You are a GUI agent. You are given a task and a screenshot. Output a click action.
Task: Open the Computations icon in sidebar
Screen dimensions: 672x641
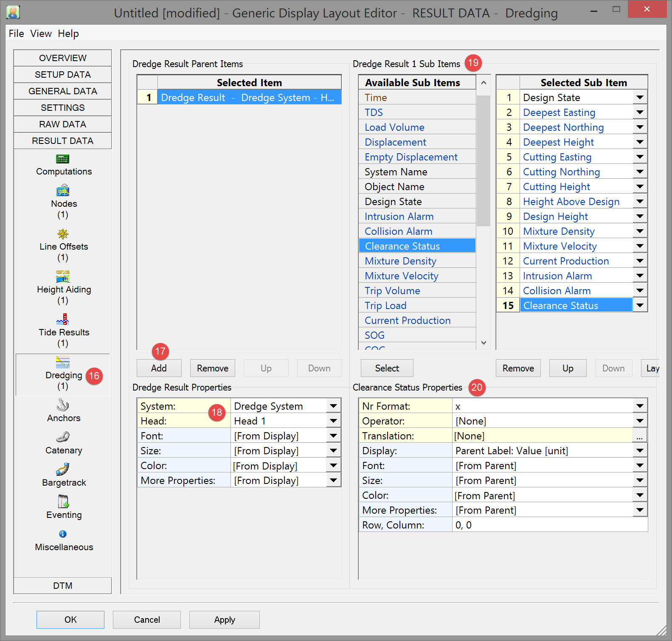point(63,159)
